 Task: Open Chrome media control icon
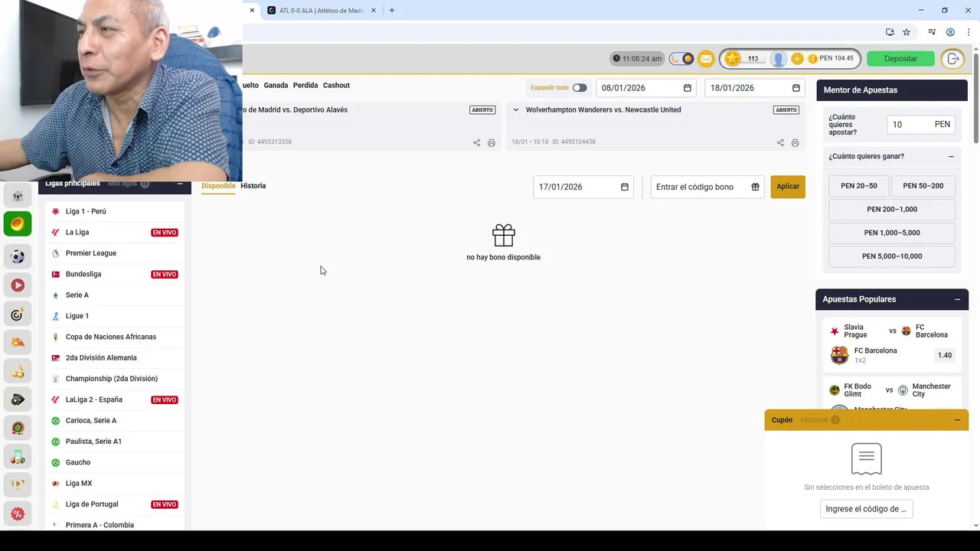pos(932,32)
